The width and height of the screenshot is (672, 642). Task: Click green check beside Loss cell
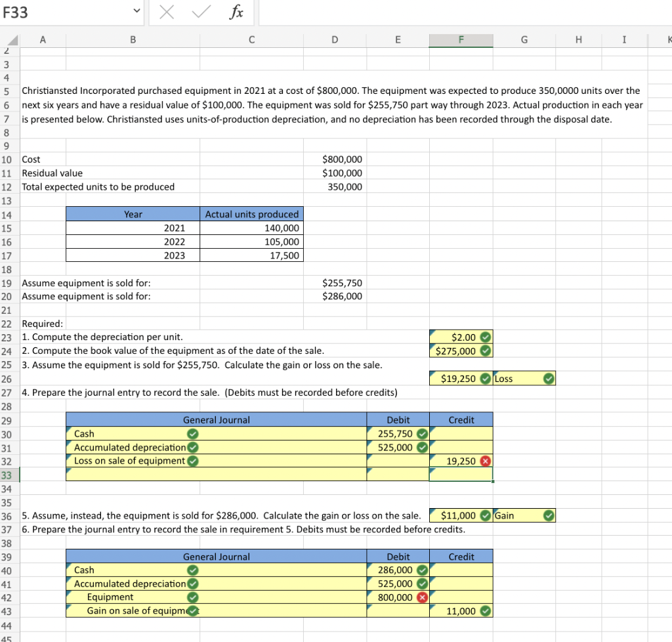pos(549,379)
